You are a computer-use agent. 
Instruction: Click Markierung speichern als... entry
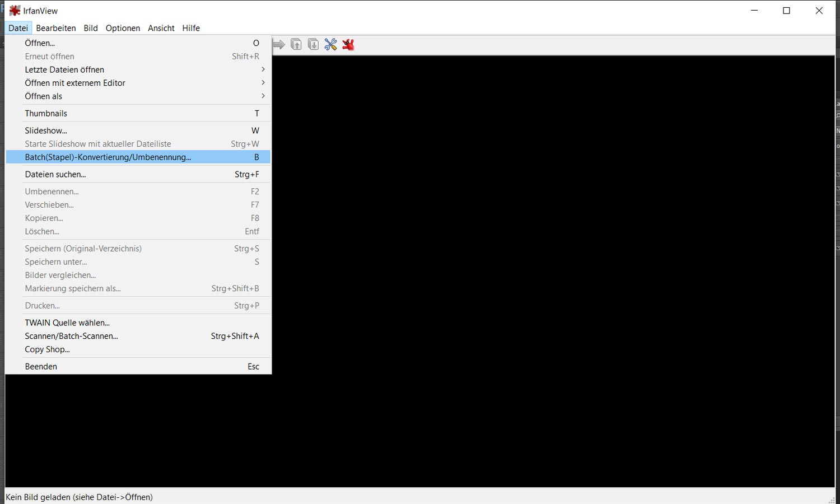138,288
